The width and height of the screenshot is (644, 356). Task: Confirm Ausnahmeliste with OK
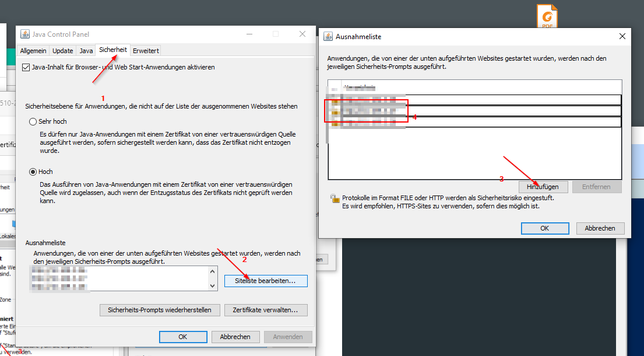[x=545, y=228]
